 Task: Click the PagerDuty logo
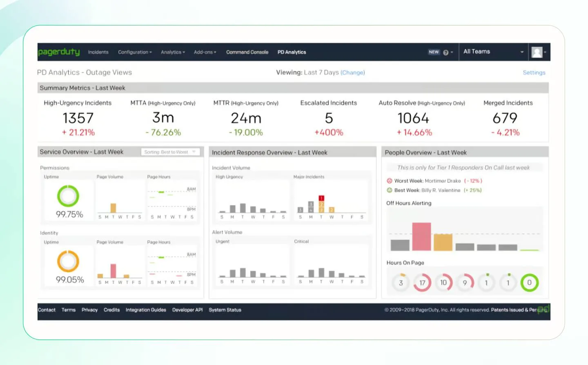pos(59,52)
